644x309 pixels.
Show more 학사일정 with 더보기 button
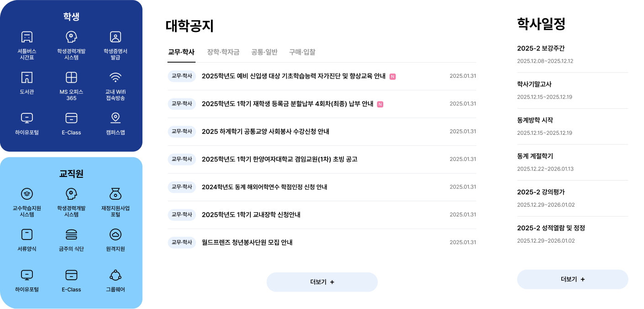(x=572, y=279)
